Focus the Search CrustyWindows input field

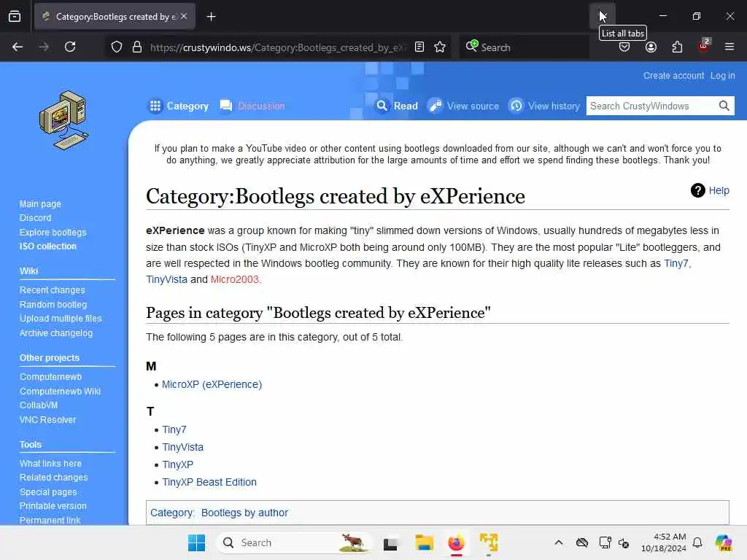pyautogui.click(x=651, y=106)
